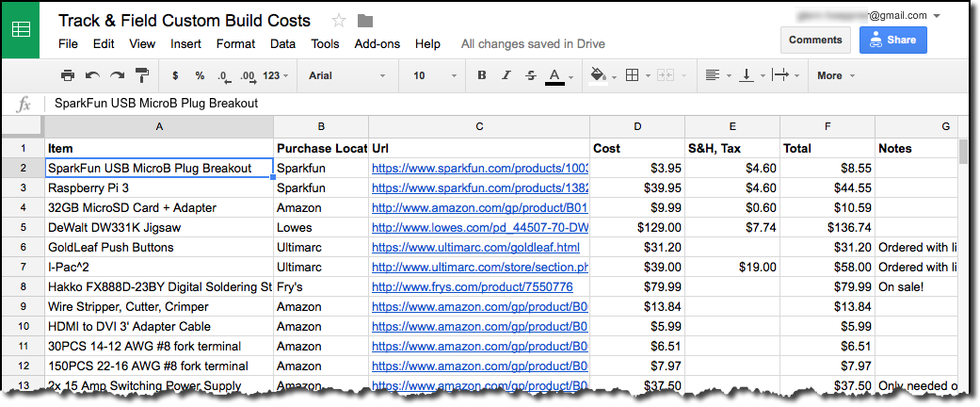Open the frys.com product link

(x=472, y=287)
